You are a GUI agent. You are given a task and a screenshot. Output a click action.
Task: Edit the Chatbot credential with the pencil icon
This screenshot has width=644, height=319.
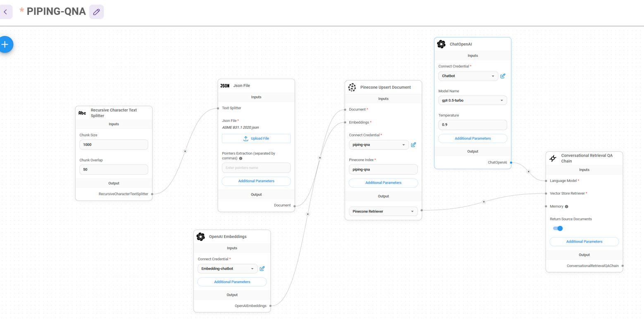tap(503, 76)
